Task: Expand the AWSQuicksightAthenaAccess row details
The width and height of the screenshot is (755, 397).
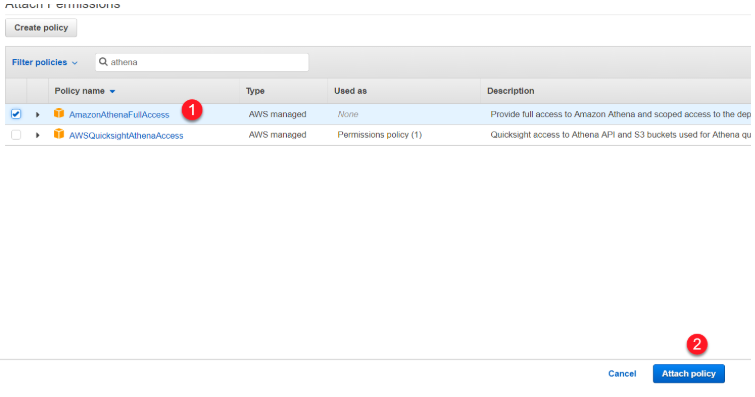Action: pos(37,135)
